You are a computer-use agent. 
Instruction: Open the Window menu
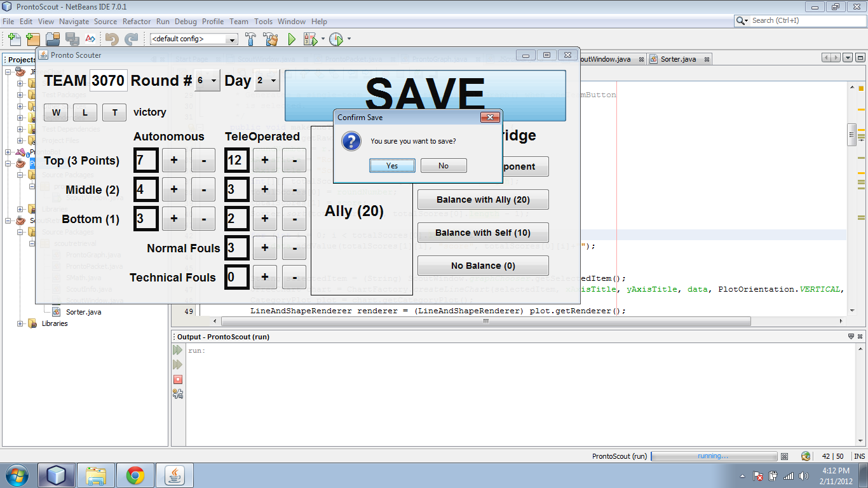click(x=292, y=21)
